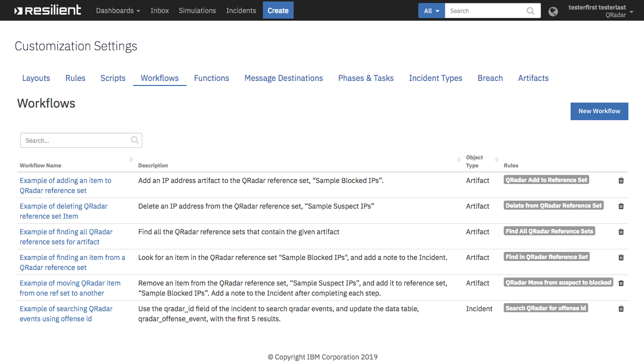Open the "Example of deleting QRadar reference set Item" workflow

[63, 211]
